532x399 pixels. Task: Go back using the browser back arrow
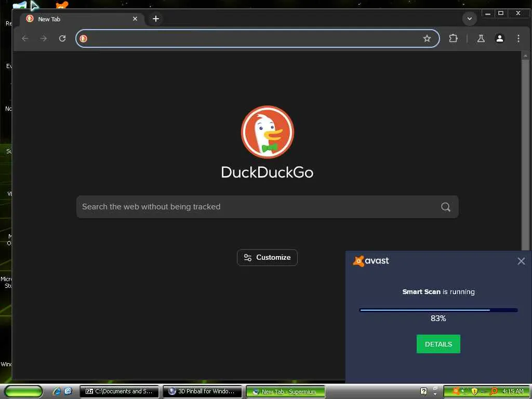click(25, 38)
